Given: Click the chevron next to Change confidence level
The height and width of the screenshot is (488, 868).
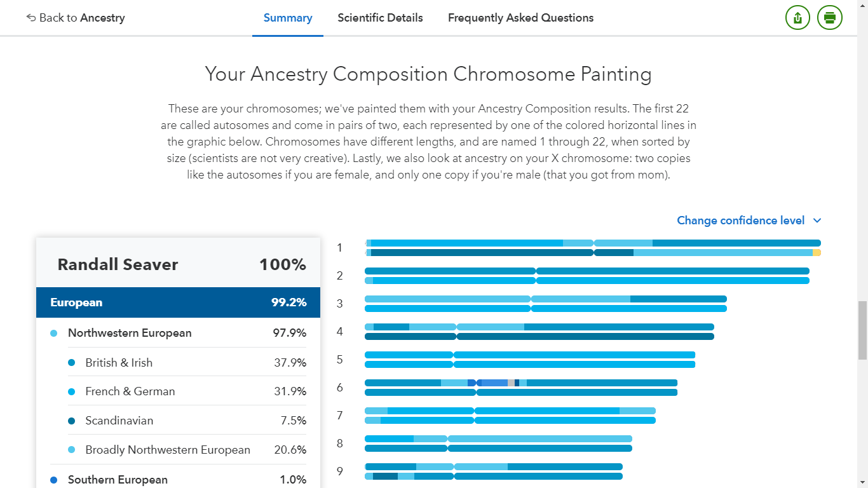Looking at the screenshot, I should click(x=817, y=220).
